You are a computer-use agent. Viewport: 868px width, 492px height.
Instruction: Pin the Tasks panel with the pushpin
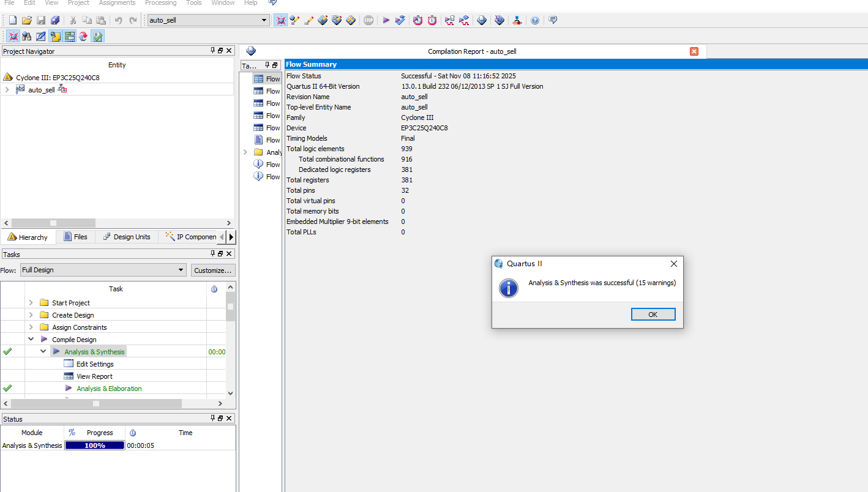click(x=212, y=253)
